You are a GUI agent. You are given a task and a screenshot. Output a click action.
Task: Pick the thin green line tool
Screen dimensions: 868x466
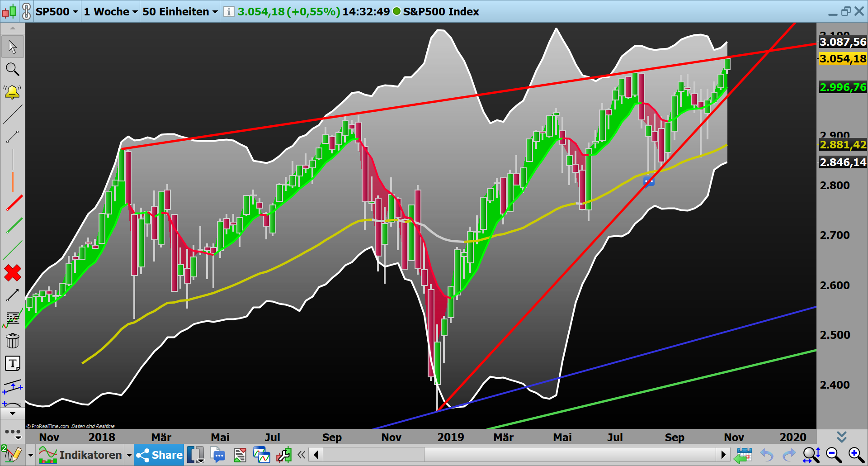coord(13,250)
